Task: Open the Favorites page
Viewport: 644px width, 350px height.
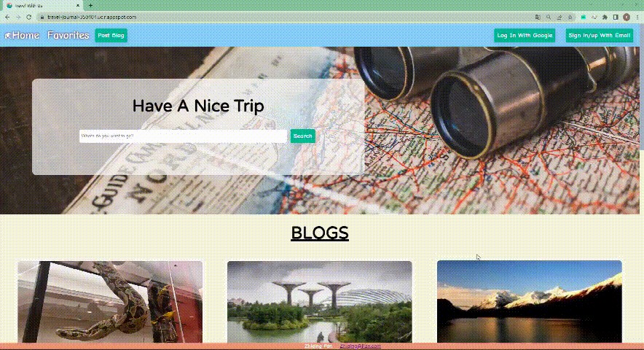Action: tap(68, 36)
